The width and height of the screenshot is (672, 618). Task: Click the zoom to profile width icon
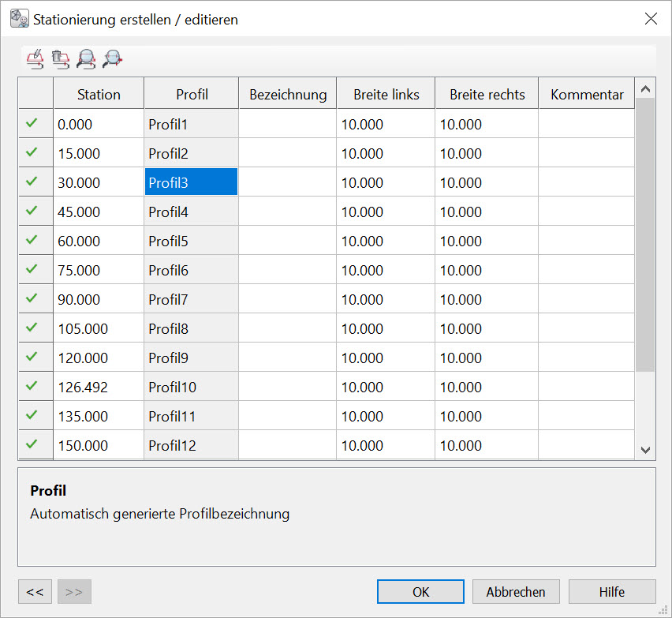tap(113, 58)
